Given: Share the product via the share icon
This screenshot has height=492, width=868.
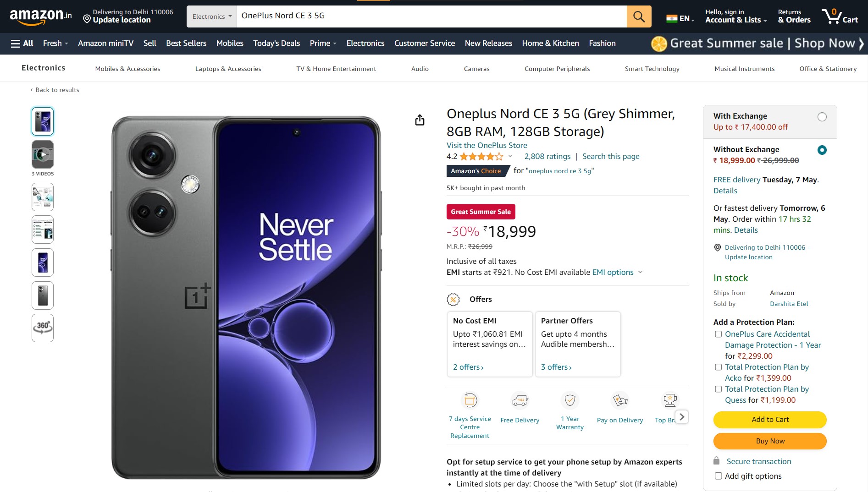Looking at the screenshot, I should coord(420,120).
